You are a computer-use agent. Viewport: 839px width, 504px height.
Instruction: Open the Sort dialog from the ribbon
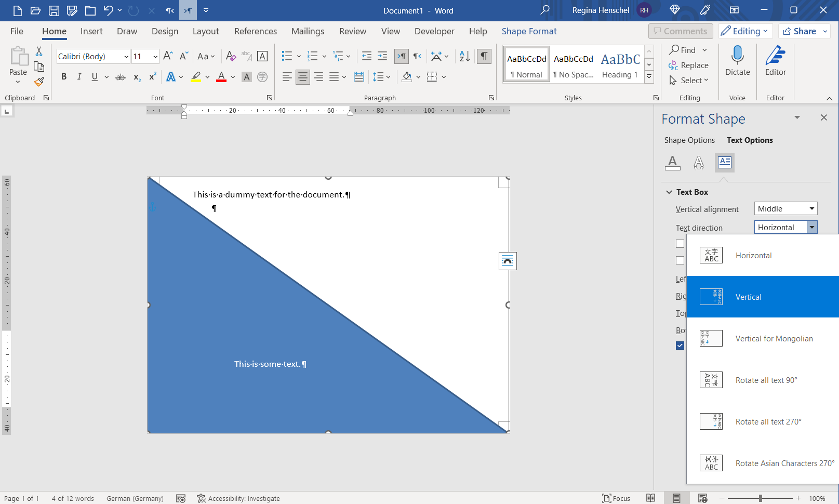[x=463, y=56]
